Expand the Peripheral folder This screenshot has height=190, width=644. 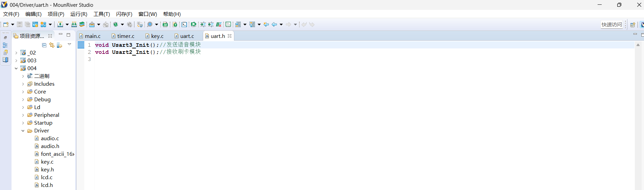(x=23, y=115)
